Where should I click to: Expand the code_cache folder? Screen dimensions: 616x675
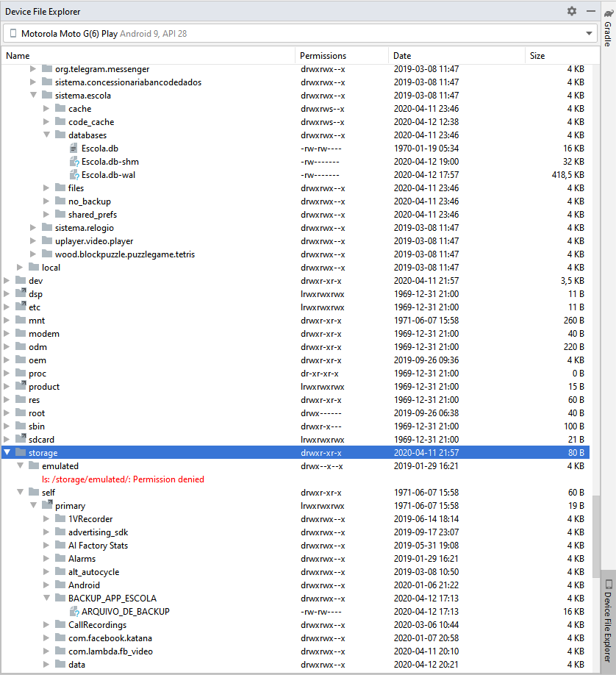tap(46, 122)
